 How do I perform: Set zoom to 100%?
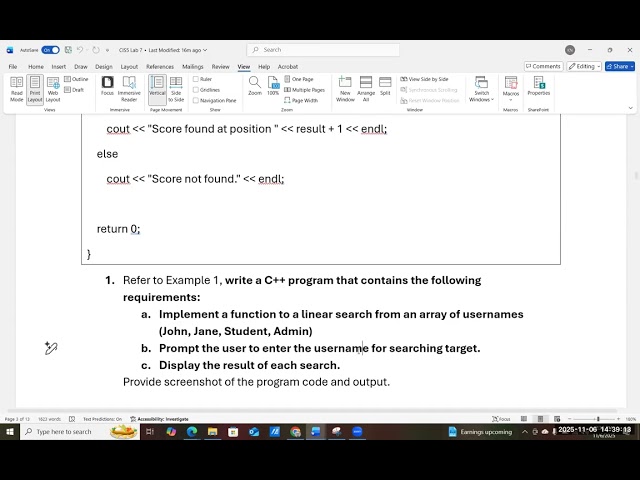273,86
